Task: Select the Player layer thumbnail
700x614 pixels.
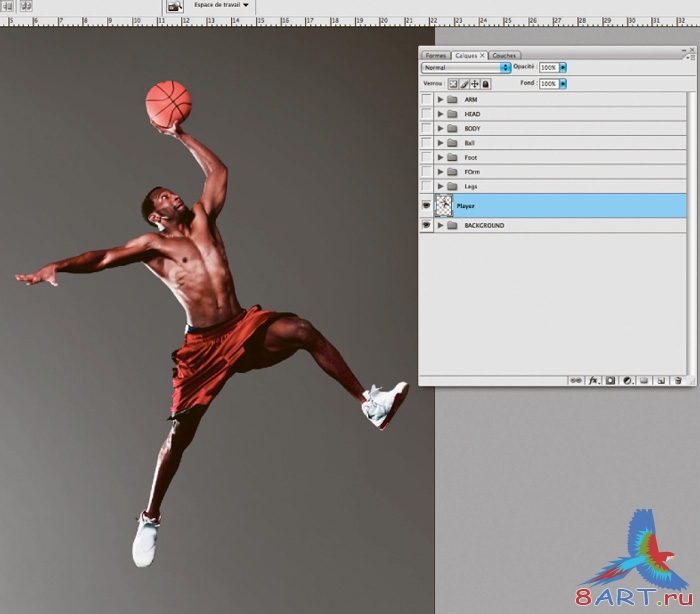Action: [x=444, y=205]
